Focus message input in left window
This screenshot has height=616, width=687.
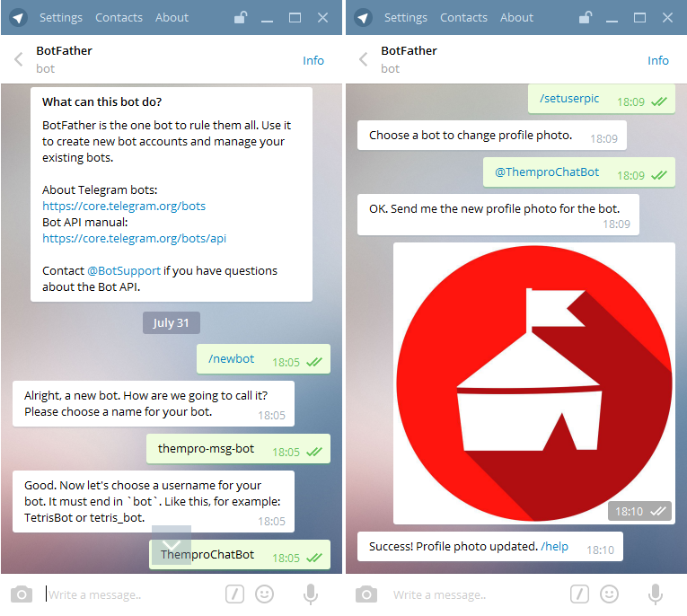tap(131, 595)
